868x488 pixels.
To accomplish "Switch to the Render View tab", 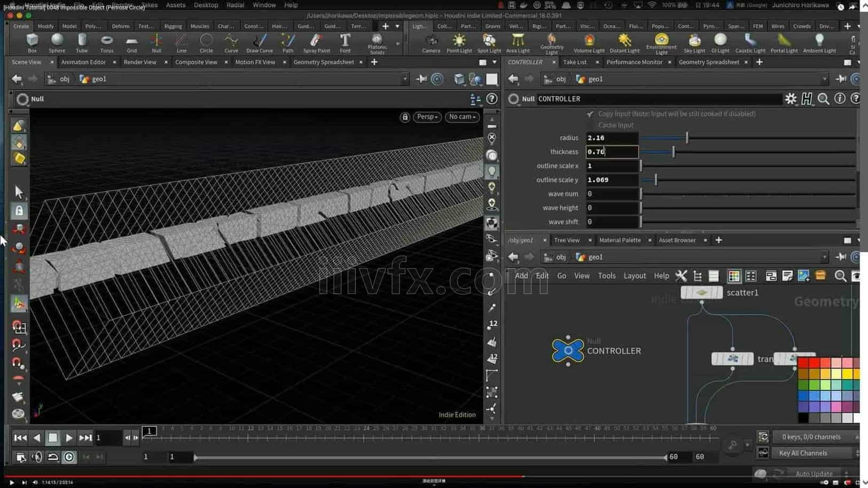I will [140, 62].
